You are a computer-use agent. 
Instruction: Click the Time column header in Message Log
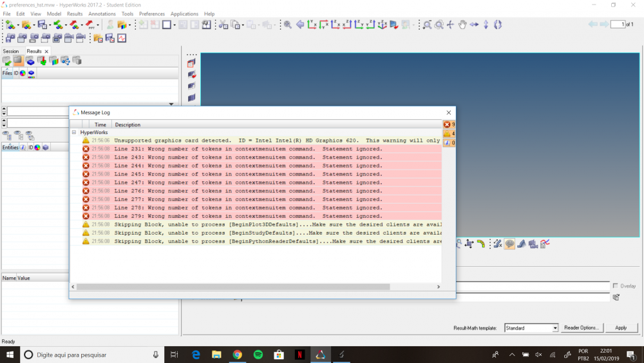coord(100,124)
